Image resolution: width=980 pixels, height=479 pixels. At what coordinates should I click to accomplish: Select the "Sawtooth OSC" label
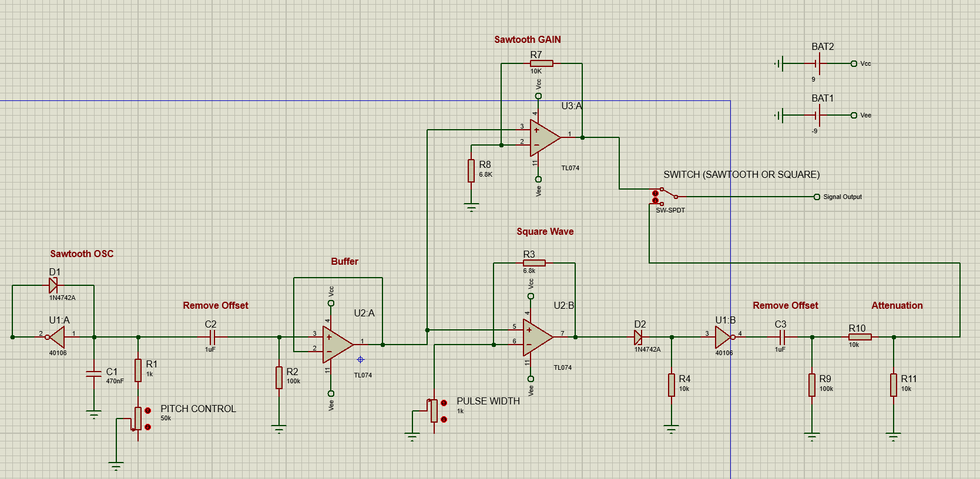tap(82, 254)
